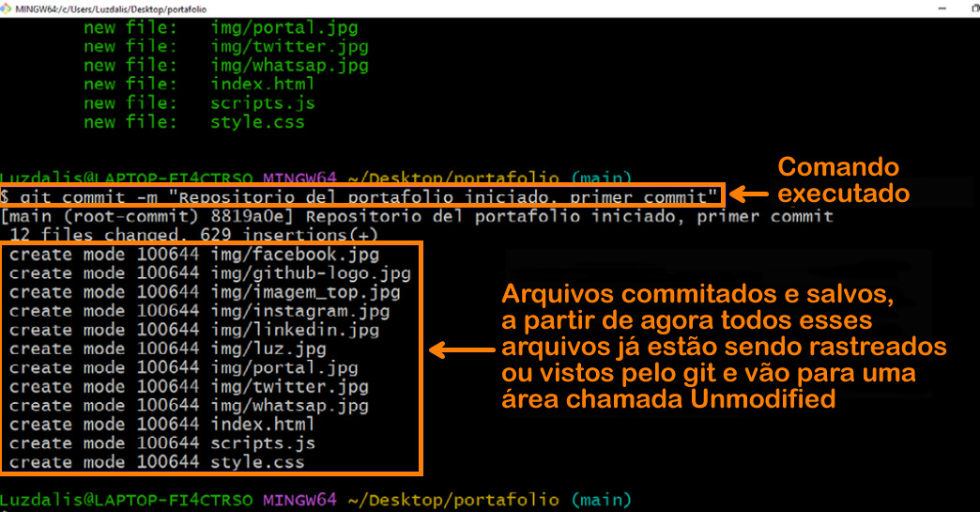
Task: Select 'create mode 100644 img/portal.jpg' row
Action: point(184,367)
